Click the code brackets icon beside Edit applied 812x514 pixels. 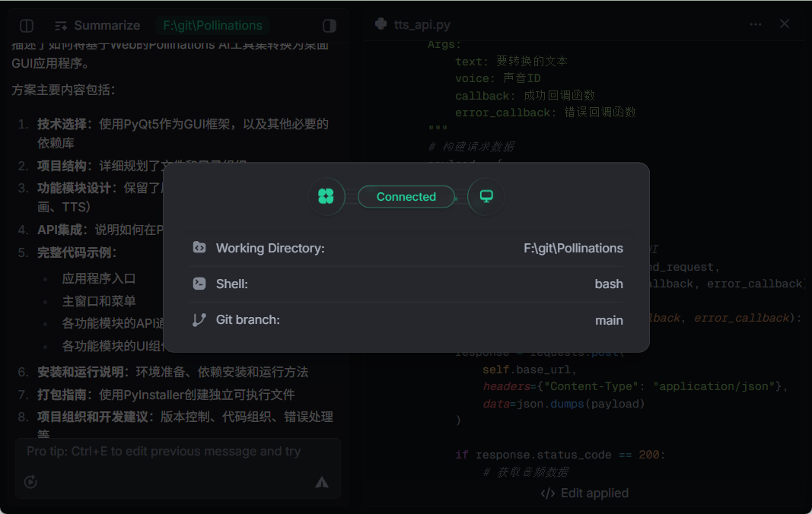pos(548,493)
